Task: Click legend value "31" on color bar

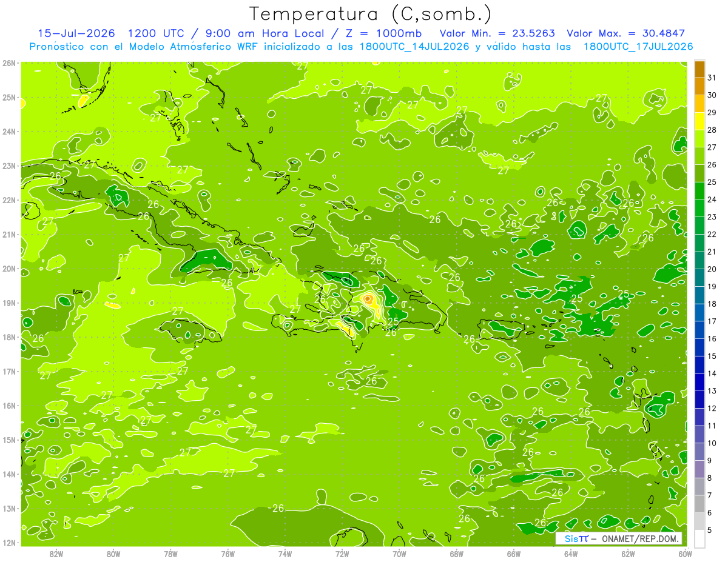Action: [712, 78]
